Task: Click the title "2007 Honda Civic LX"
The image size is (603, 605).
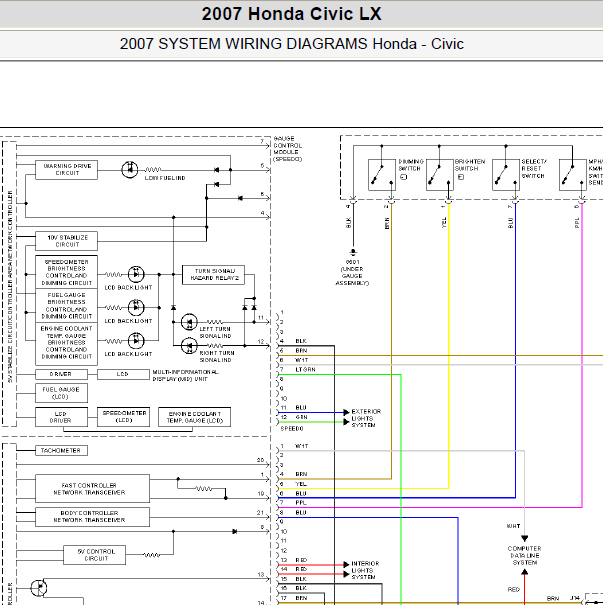Action: (292, 14)
